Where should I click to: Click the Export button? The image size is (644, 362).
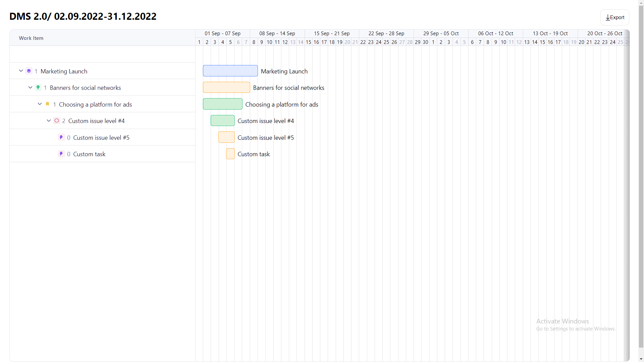click(614, 17)
